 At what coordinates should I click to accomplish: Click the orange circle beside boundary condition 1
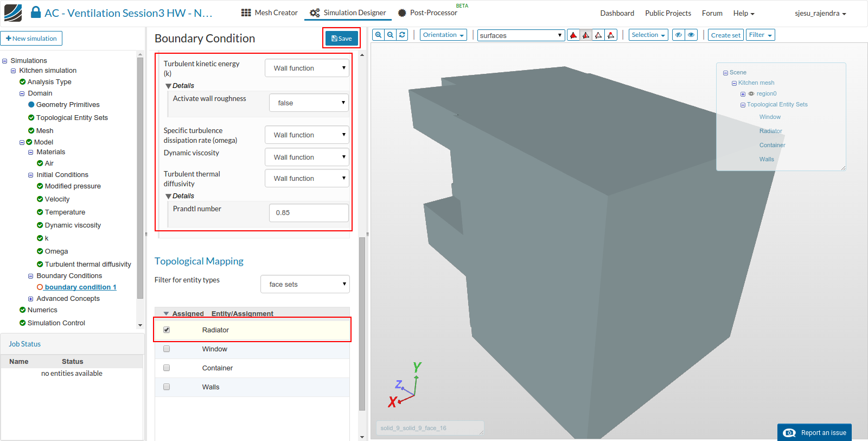40,287
